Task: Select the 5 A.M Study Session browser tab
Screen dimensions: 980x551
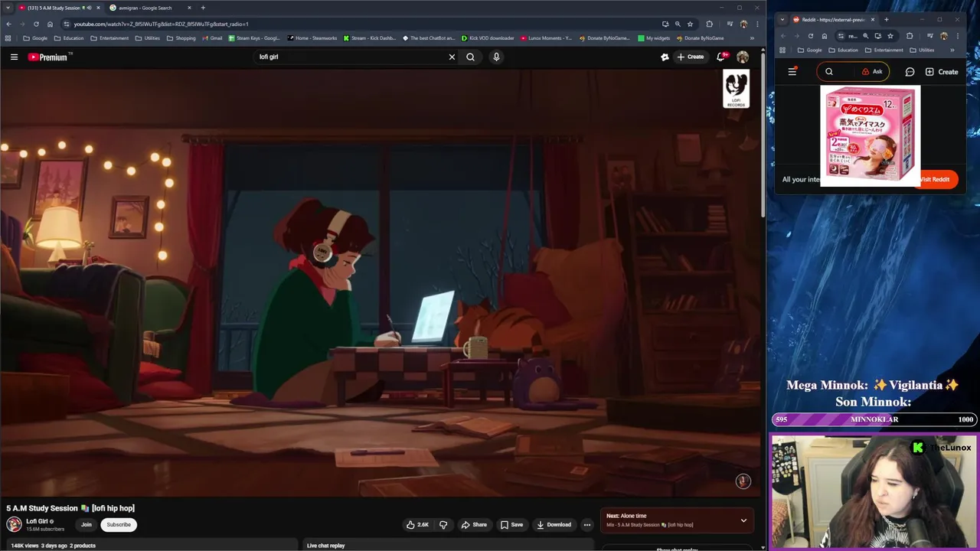Action: [x=54, y=8]
